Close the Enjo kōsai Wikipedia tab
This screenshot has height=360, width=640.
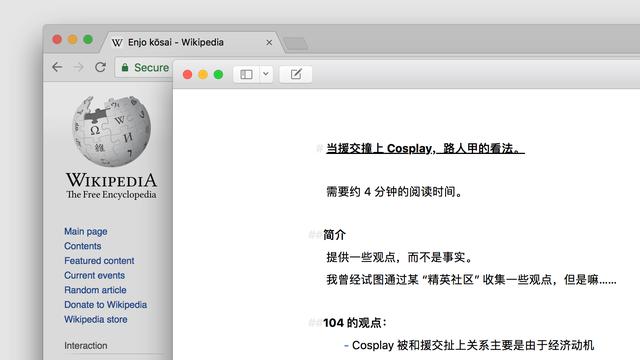click(x=269, y=42)
